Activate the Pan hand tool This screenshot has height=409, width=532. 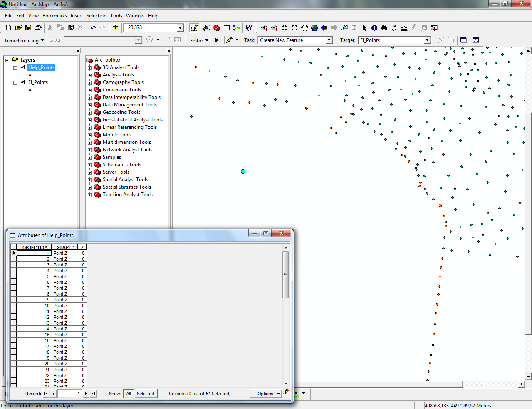304,28
